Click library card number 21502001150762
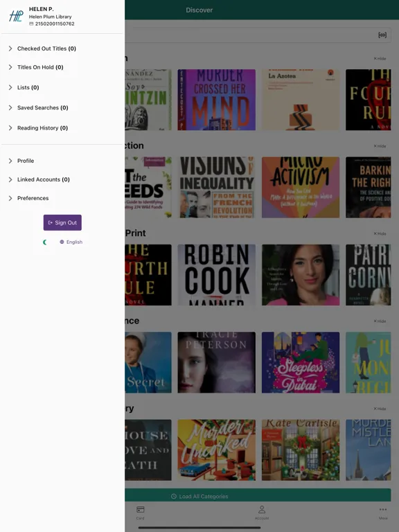 55,24
